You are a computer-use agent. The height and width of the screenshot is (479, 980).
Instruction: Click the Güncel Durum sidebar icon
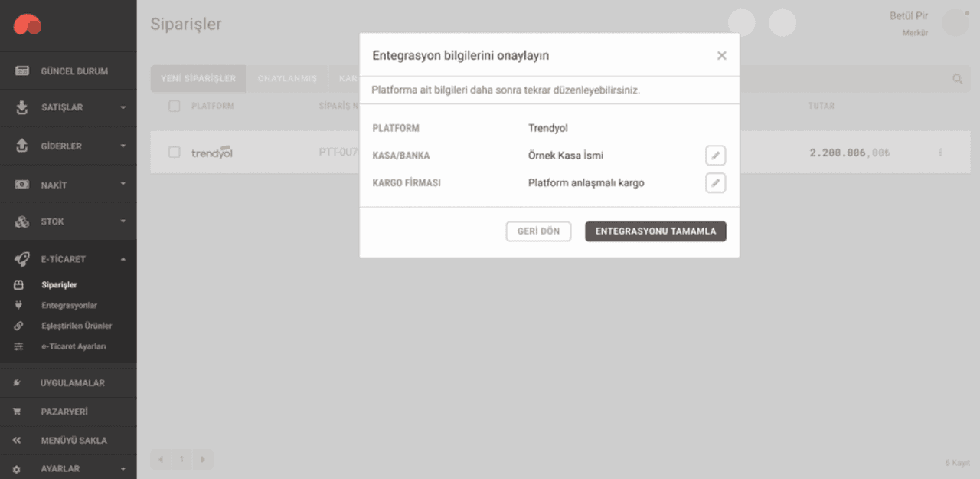(x=22, y=71)
